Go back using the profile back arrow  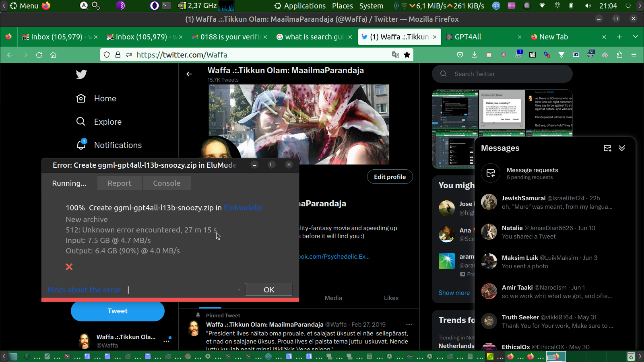point(189,74)
